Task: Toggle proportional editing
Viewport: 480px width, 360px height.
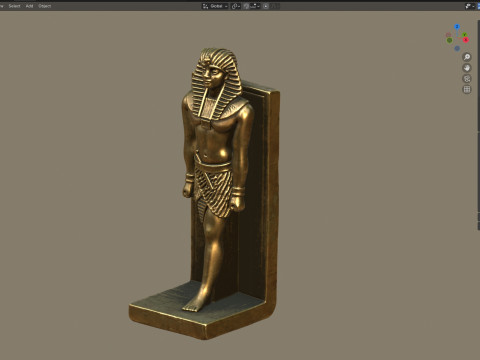Action: click(x=266, y=6)
